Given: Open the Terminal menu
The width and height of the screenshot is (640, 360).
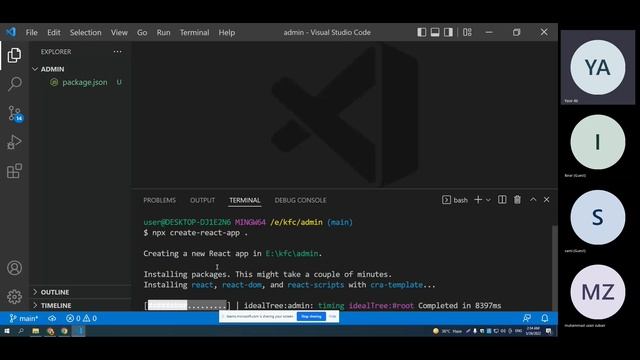Looking at the screenshot, I should coord(194,32).
